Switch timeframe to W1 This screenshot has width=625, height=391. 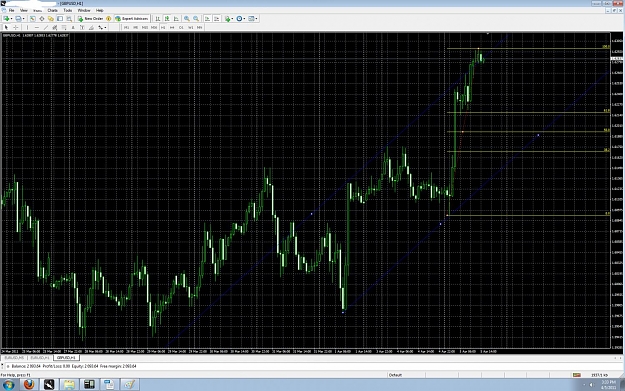191,28
